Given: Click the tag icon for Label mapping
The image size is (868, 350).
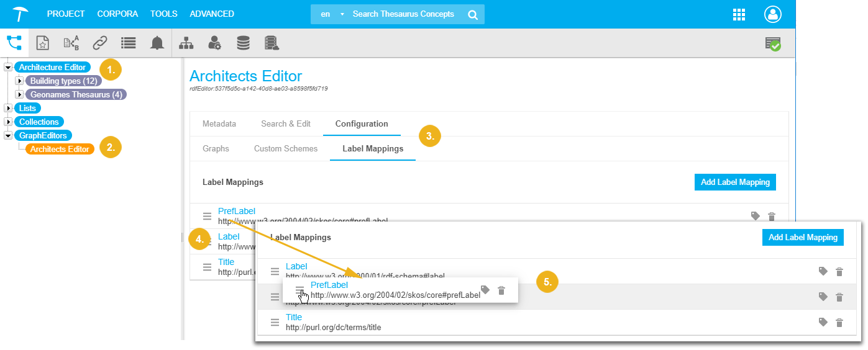Looking at the screenshot, I should [x=823, y=271].
